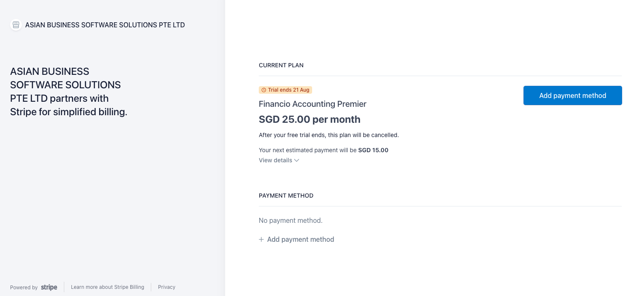This screenshot has width=644, height=296.
Task: Click the Trial ends 21 Aug badge
Action: coord(285,90)
